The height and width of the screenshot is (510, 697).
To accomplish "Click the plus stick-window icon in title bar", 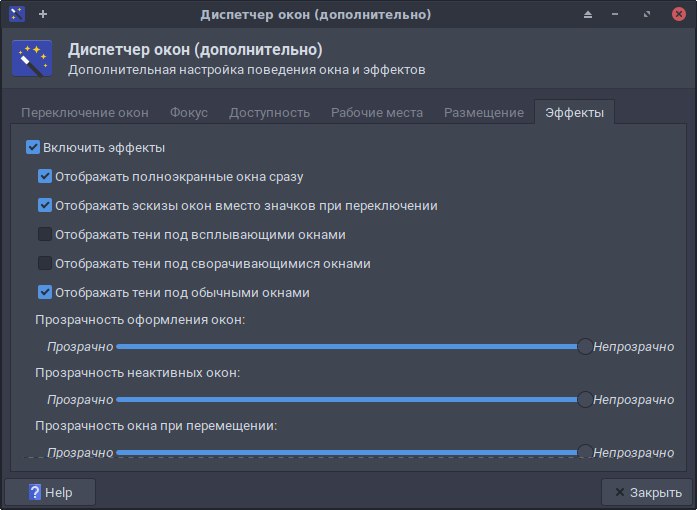I will 43,14.
